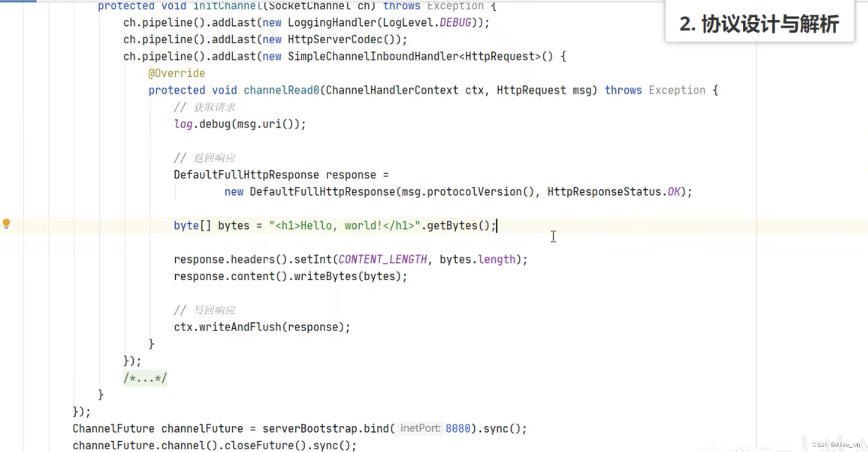Click log.debug(msg.uri()) statement

tap(240, 124)
